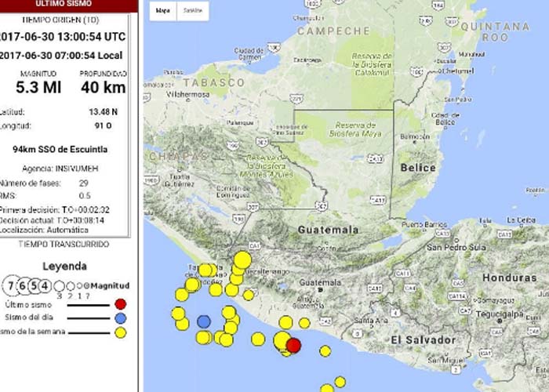Switch to the Mapa view tab

click(163, 11)
